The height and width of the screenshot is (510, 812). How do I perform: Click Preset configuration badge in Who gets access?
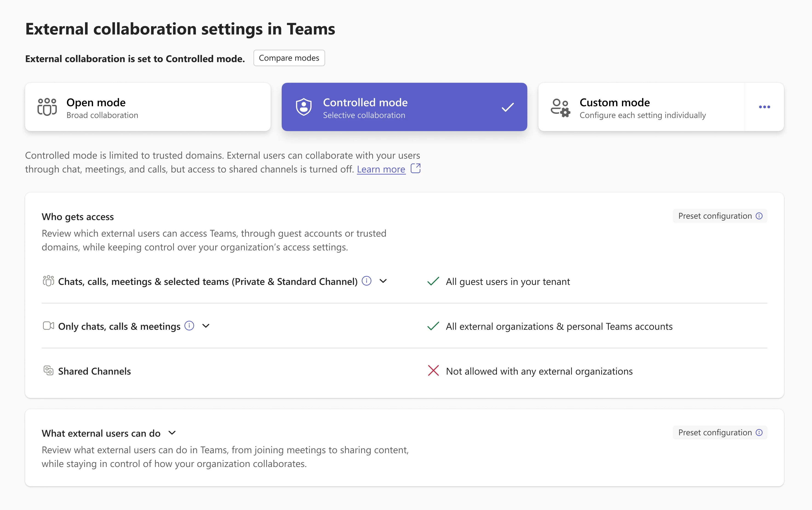(x=720, y=216)
